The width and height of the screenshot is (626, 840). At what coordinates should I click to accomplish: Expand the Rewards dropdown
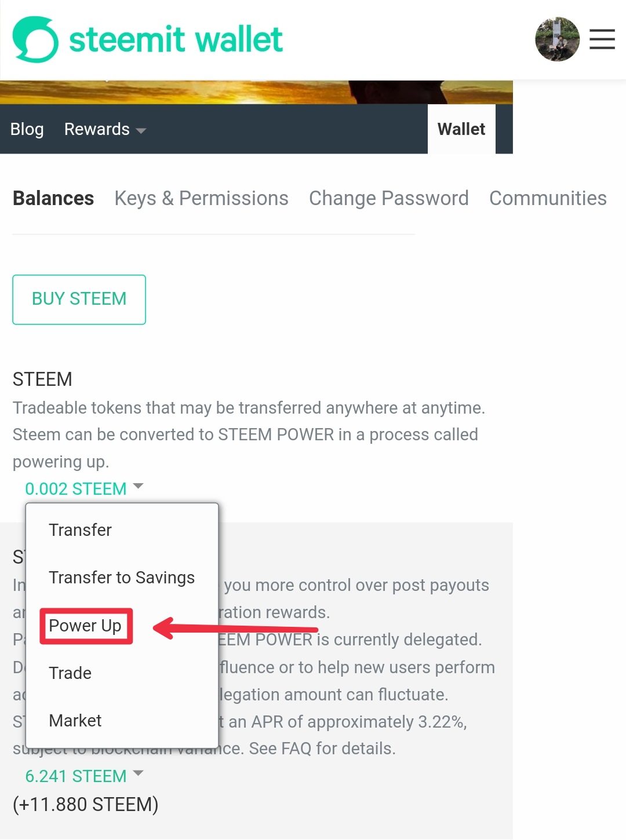click(104, 129)
